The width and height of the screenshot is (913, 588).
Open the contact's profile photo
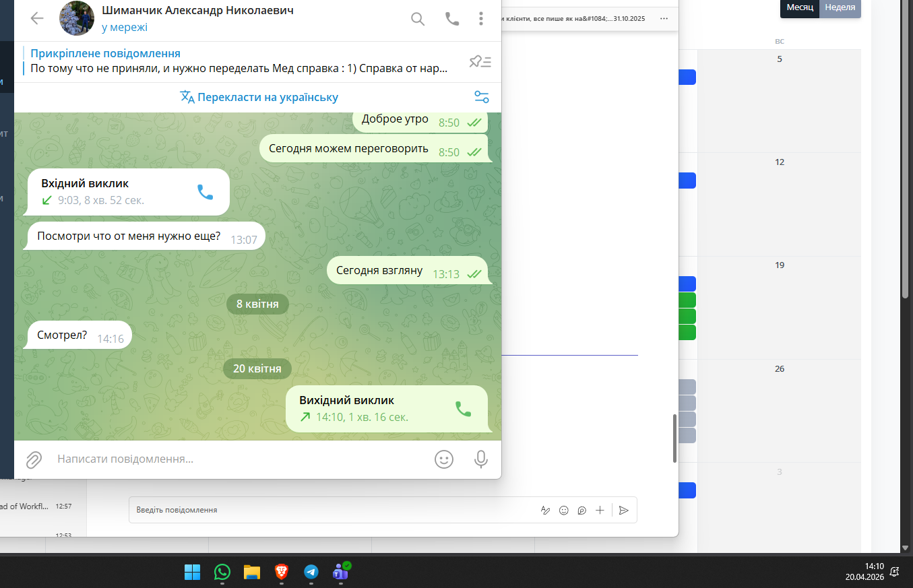[x=76, y=18]
